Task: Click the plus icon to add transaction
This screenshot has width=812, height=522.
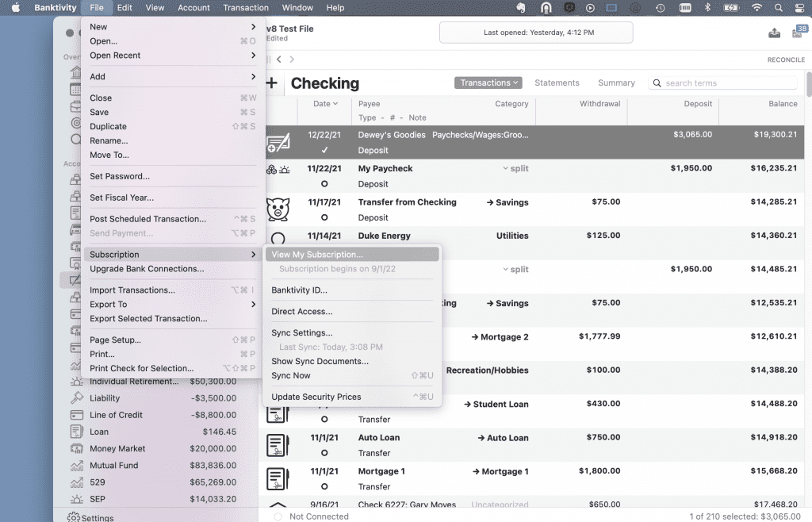Action: [x=272, y=83]
